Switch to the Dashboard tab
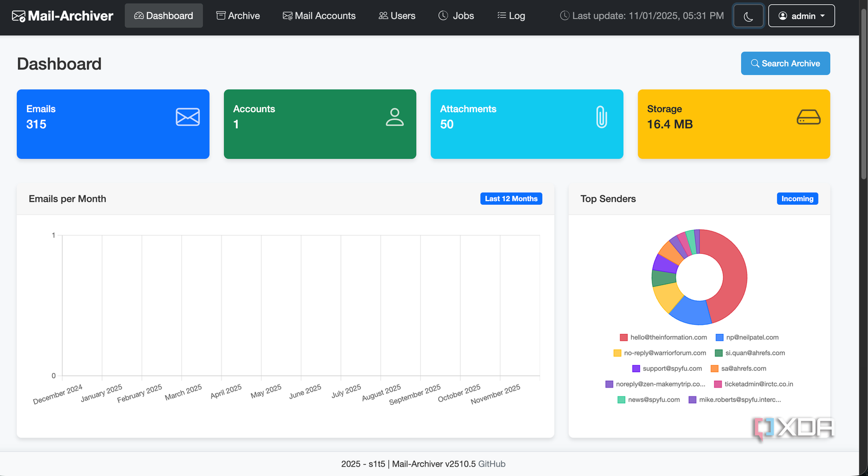The image size is (868, 476). tap(164, 15)
